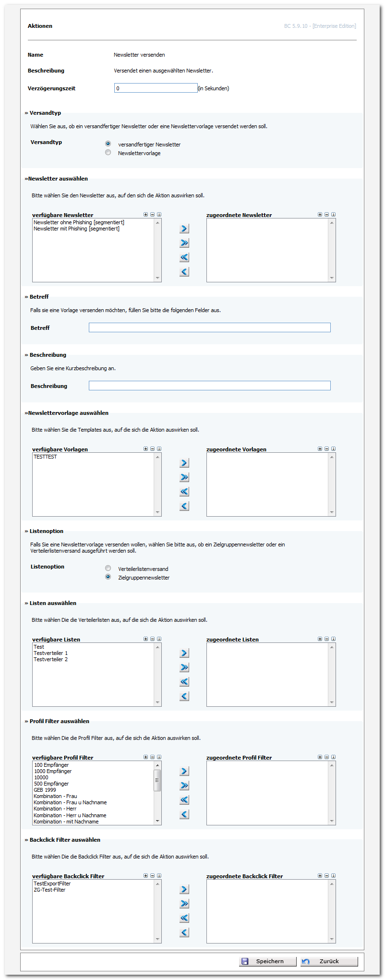385x980 pixels.
Task: Save the action with Speichern button
Action: coord(268,961)
